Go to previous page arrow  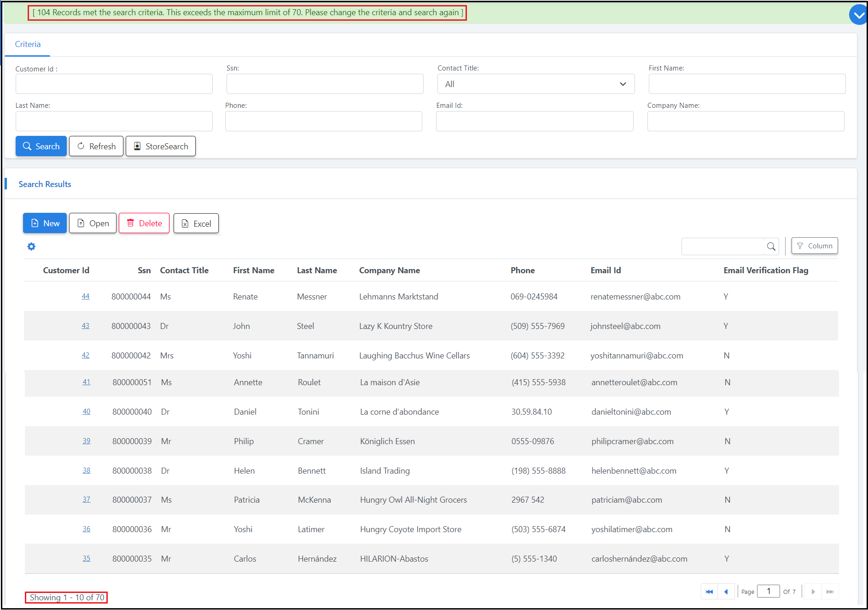726,592
